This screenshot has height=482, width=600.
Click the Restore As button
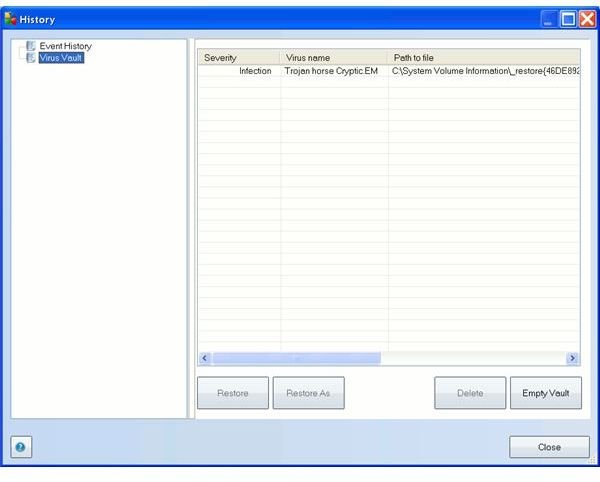(x=308, y=393)
